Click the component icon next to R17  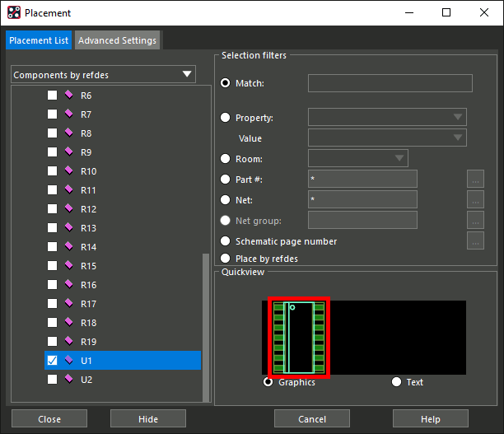pyautogui.click(x=68, y=304)
